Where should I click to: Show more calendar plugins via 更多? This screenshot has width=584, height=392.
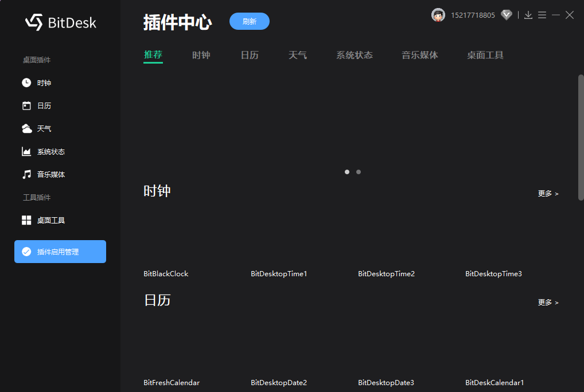click(548, 303)
